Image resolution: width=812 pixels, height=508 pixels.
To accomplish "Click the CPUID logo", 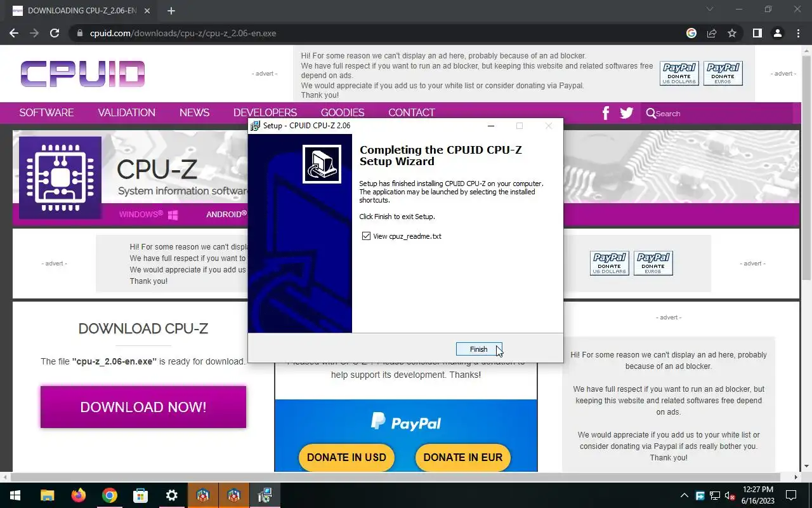I will click(82, 74).
